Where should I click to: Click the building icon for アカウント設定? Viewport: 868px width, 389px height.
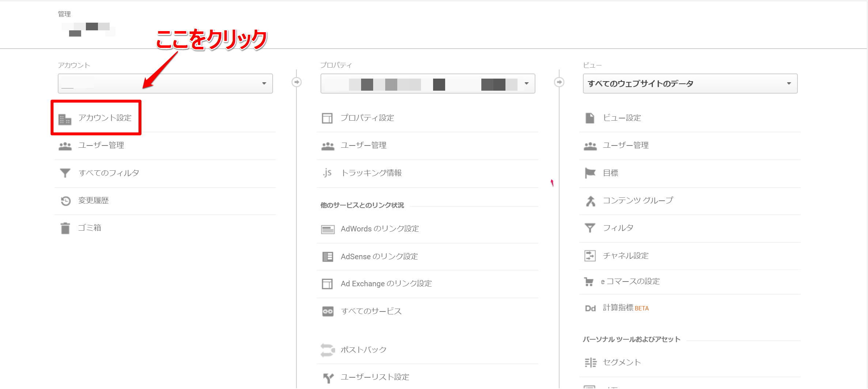pyautogui.click(x=65, y=119)
